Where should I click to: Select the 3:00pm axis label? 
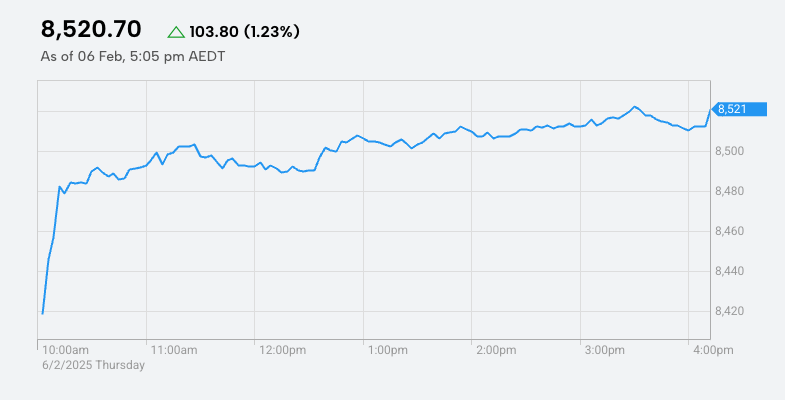click(x=605, y=350)
